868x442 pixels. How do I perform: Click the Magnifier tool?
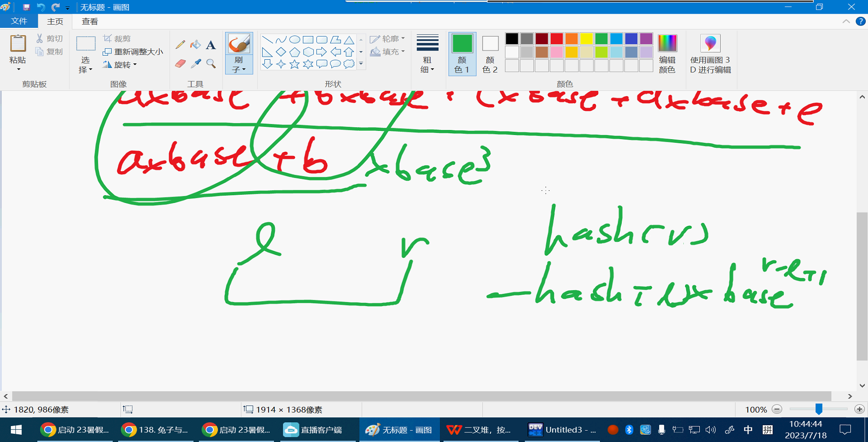click(x=211, y=63)
